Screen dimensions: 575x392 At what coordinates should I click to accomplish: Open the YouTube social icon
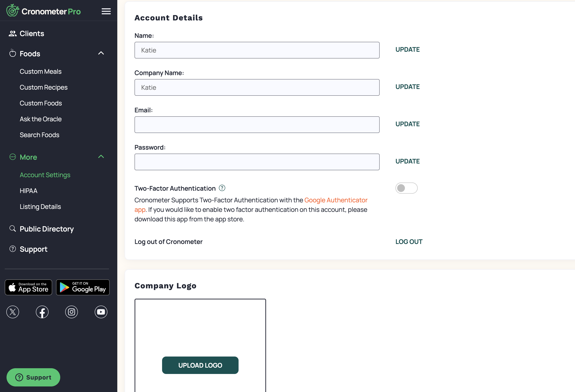(x=101, y=312)
